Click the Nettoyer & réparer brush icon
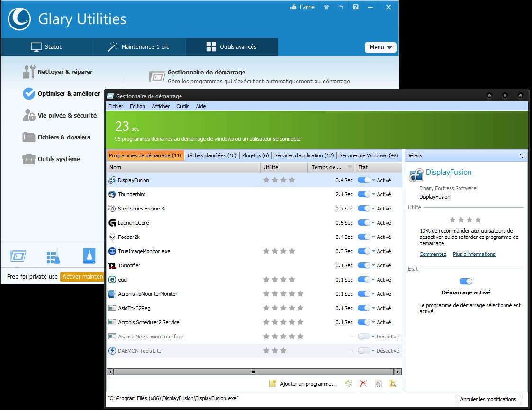This screenshot has height=410, width=532. 29,72
